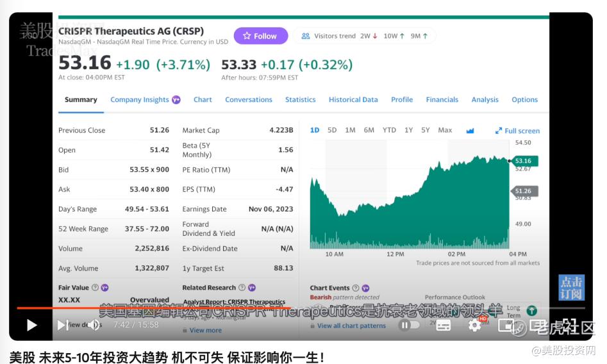This screenshot has width=607, height=364.
Task: Play the video
Action: (32, 325)
